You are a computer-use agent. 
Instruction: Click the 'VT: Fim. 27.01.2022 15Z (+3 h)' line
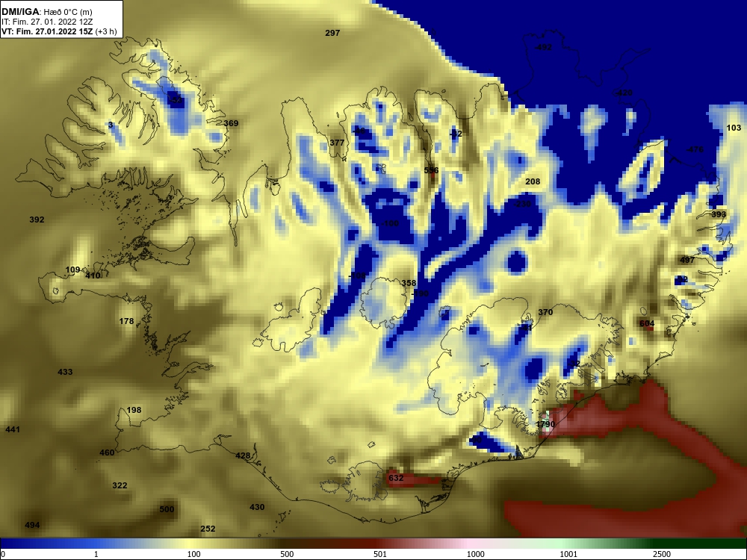pyautogui.click(x=58, y=31)
